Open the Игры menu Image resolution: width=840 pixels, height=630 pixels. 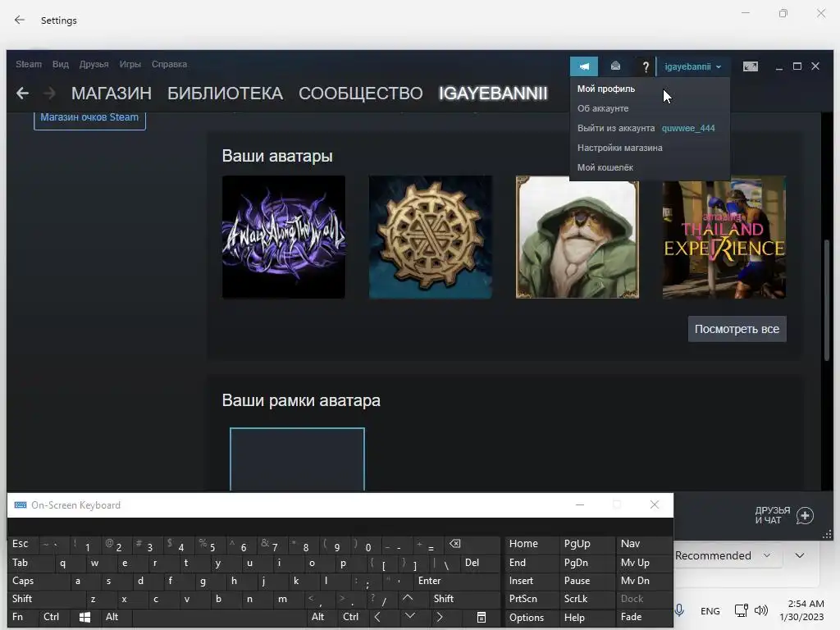(x=130, y=64)
